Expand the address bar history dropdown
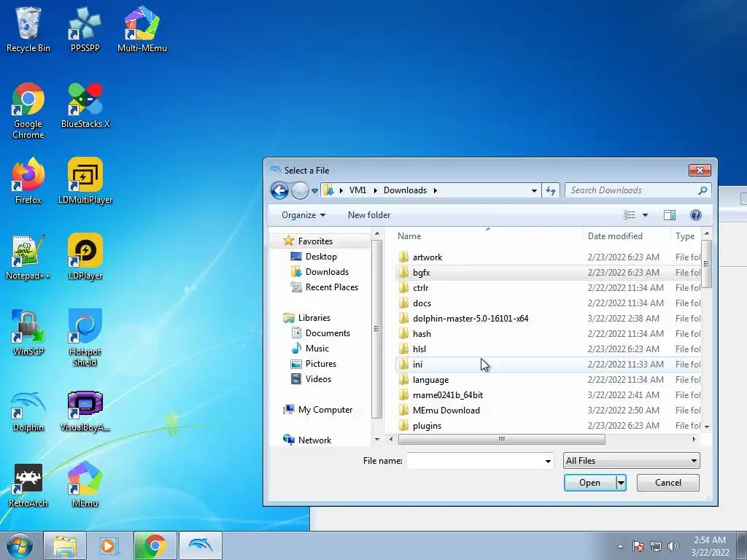The height and width of the screenshot is (560, 747). pyautogui.click(x=534, y=190)
